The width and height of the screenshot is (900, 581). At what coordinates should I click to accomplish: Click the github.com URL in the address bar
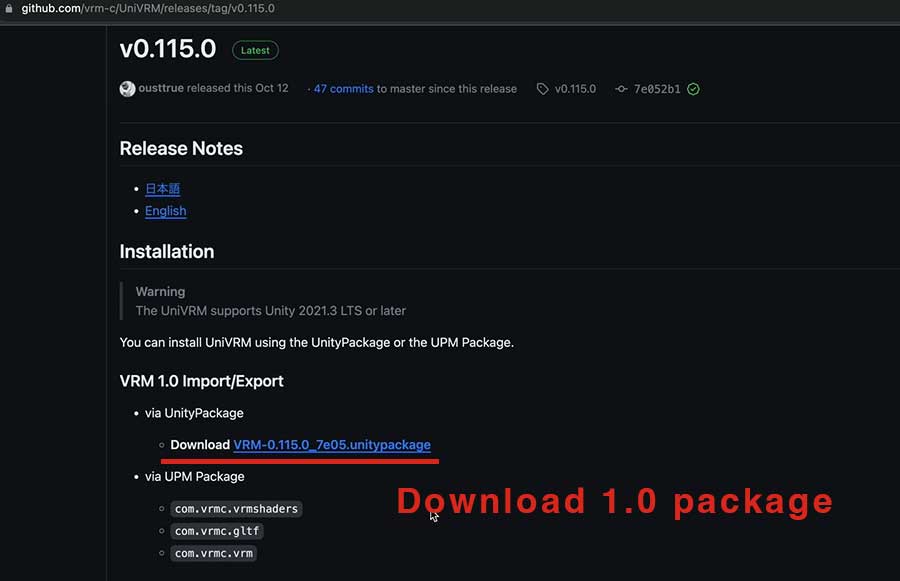(x=148, y=9)
